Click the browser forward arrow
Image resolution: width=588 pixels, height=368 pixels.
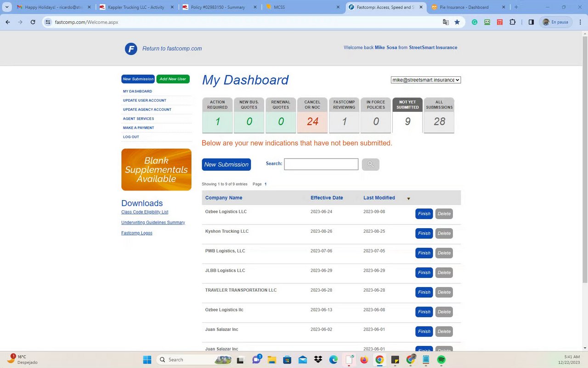point(20,22)
